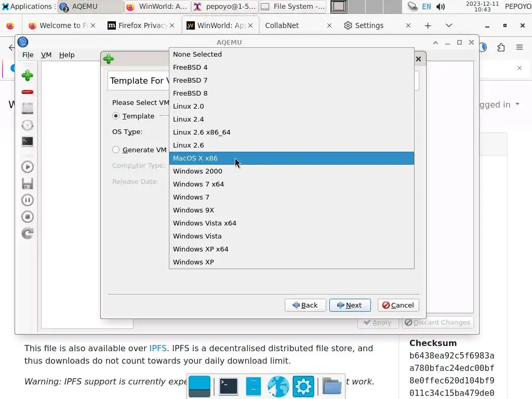The width and height of the screenshot is (532, 399).
Task: Stop the VM with the stop icon
Action: (x=28, y=217)
